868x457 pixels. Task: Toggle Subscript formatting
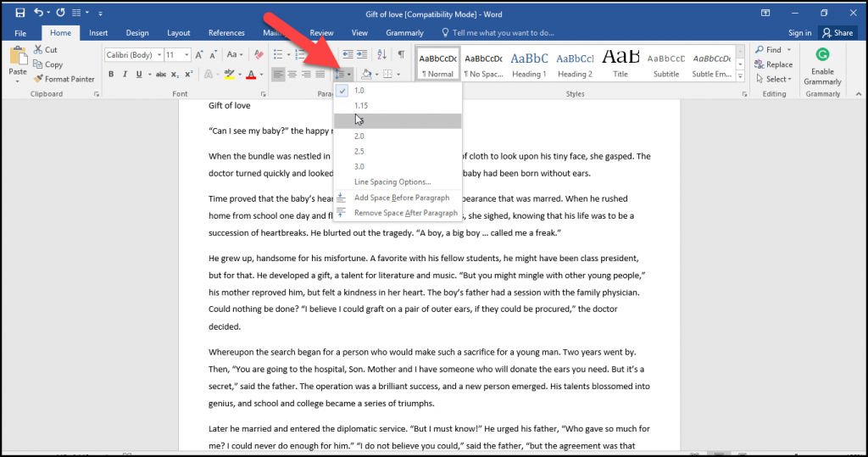(x=175, y=75)
